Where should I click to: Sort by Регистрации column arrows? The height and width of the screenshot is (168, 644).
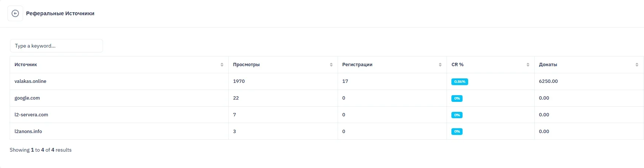pyautogui.click(x=440, y=65)
